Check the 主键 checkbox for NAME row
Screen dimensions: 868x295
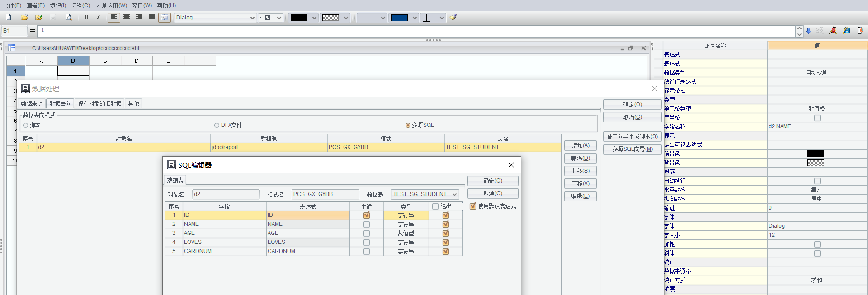coord(367,225)
